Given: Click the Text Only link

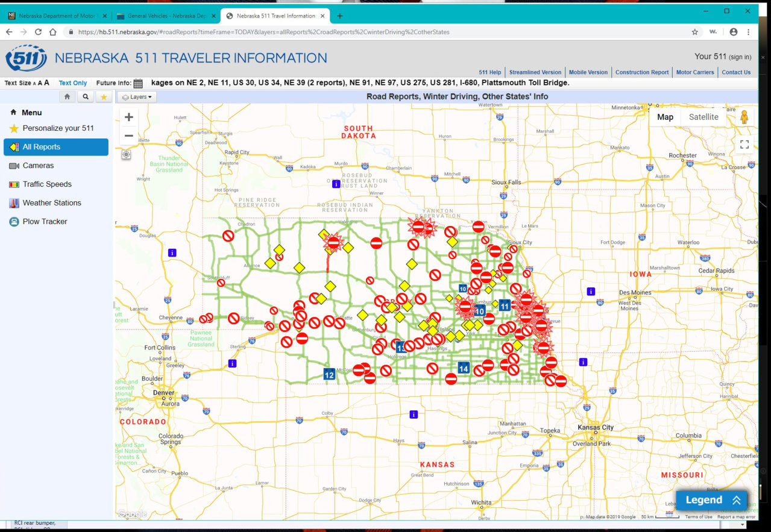Looking at the screenshot, I should click(x=73, y=83).
